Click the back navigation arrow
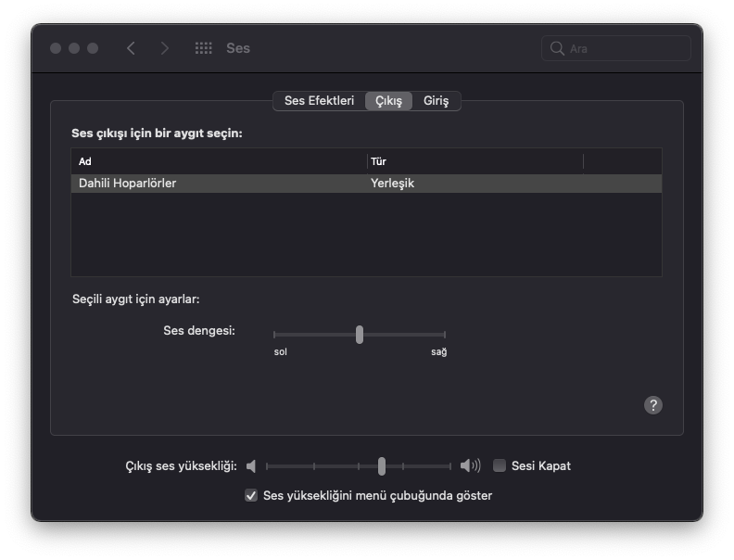Image resolution: width=734 pixels, height=560 pixels. pos(131,48)
